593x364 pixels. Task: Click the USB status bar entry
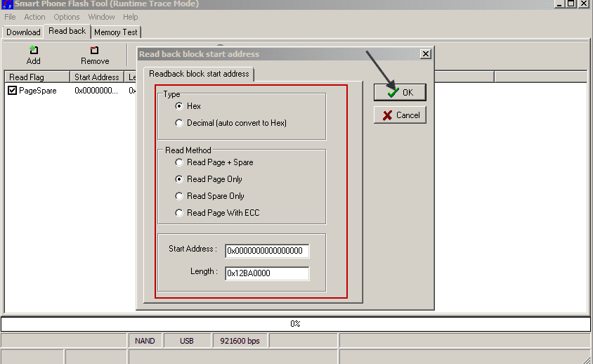click(187, 341)
